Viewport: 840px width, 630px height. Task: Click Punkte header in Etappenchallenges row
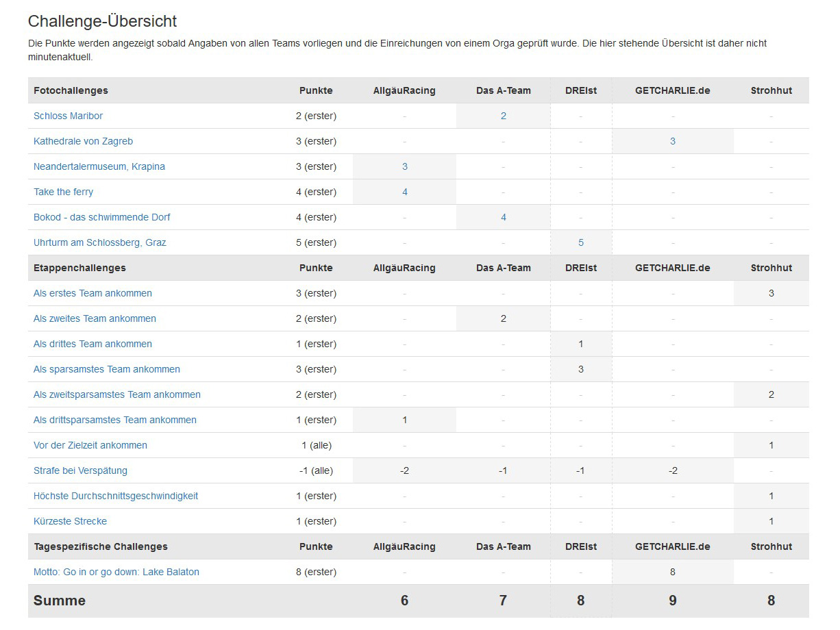(316, 268)
